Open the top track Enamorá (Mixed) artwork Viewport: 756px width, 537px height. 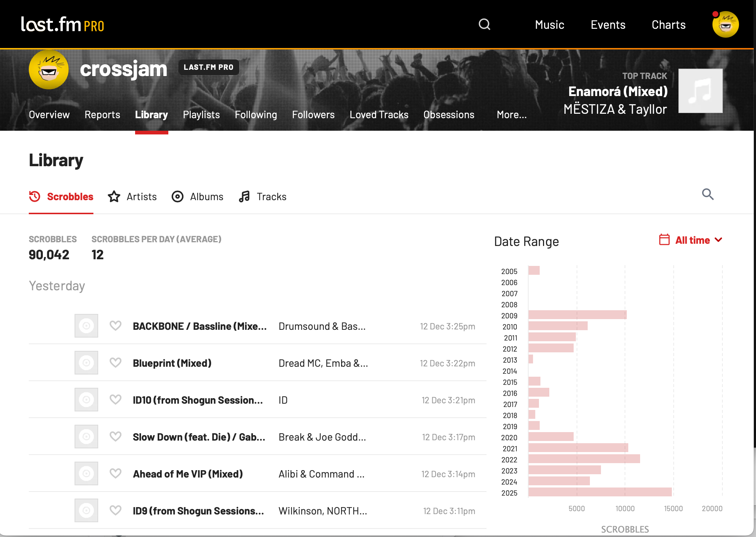click(x=700, y=90)
